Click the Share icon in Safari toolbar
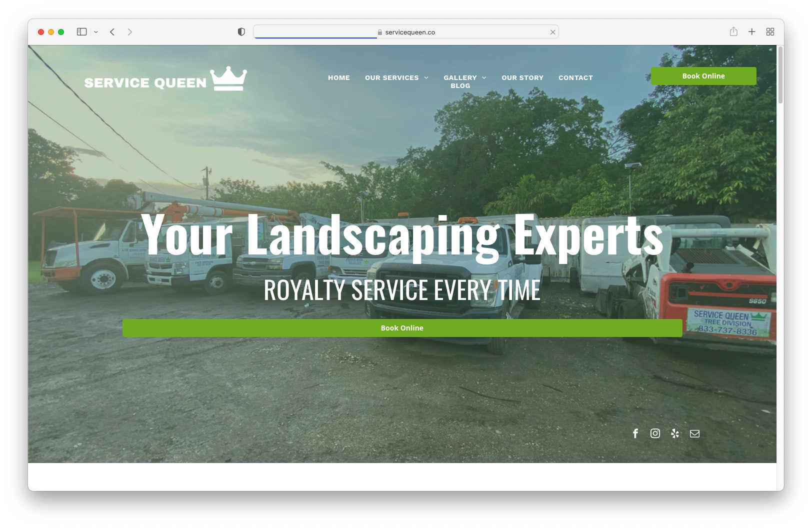This screenshot has width=812, height=528. pos(733,31)
